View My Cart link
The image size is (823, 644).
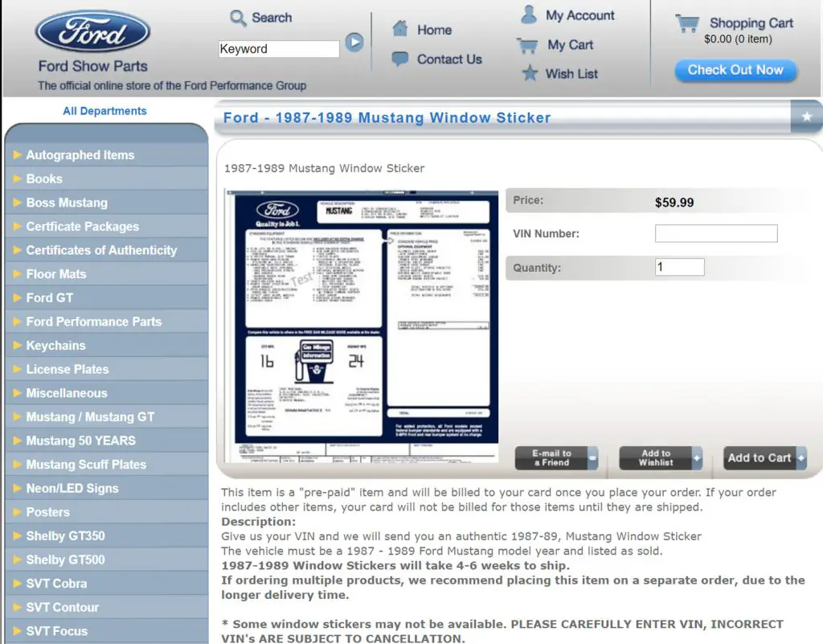[571, 45]
